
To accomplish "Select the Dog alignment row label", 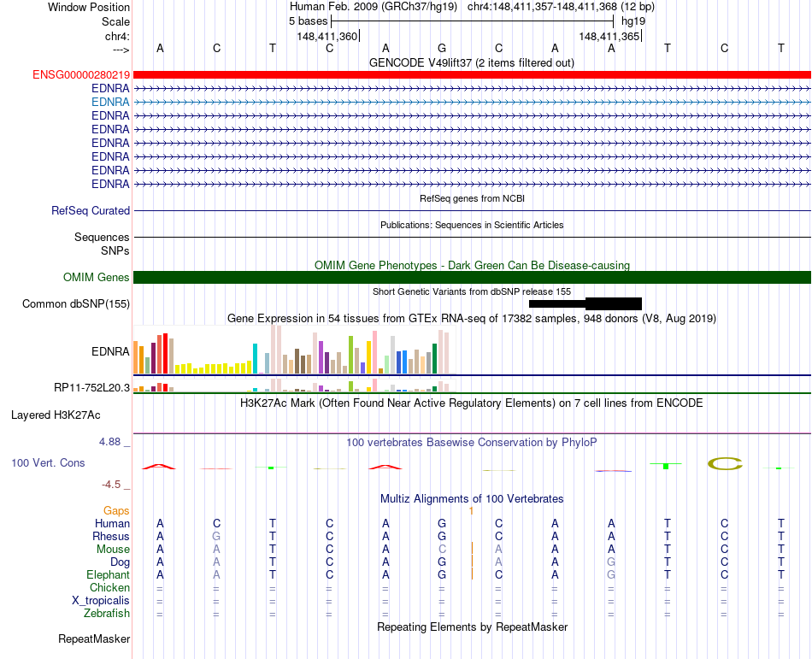I will coord(120,562).
